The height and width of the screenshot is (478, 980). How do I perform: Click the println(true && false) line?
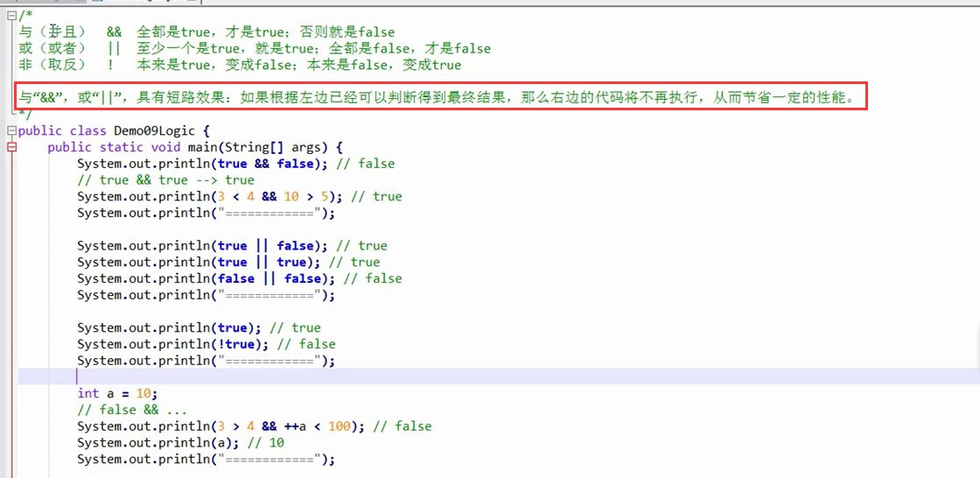pyautogui.click(x=235, y=164)
